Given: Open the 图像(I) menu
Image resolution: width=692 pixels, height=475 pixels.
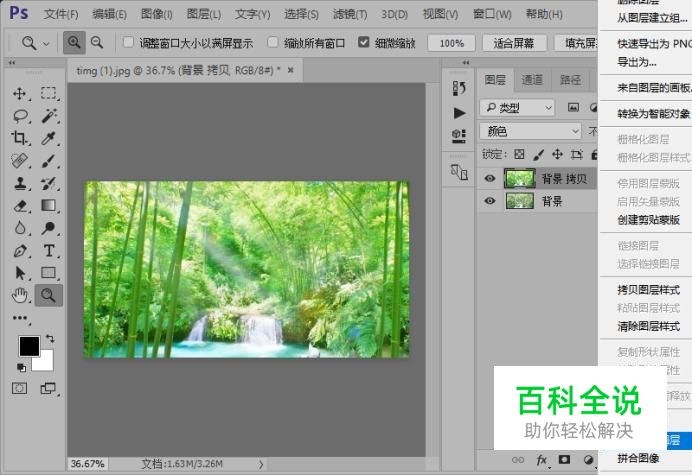Looking at the screenshot, I should tap(157, 14).
